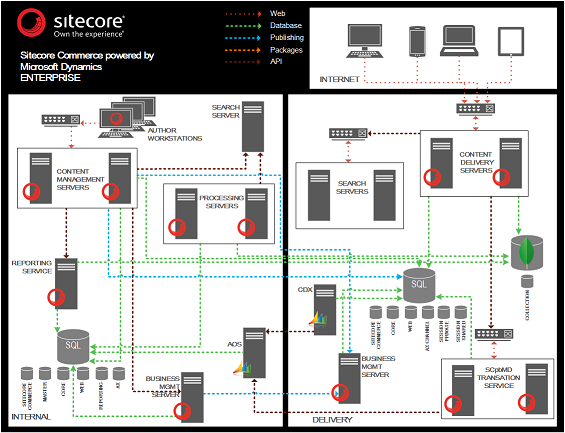The image size is (565, 433).
Task: Click the network switch above SCpbMD Transaction Service
Action: [x=494, y=334]
